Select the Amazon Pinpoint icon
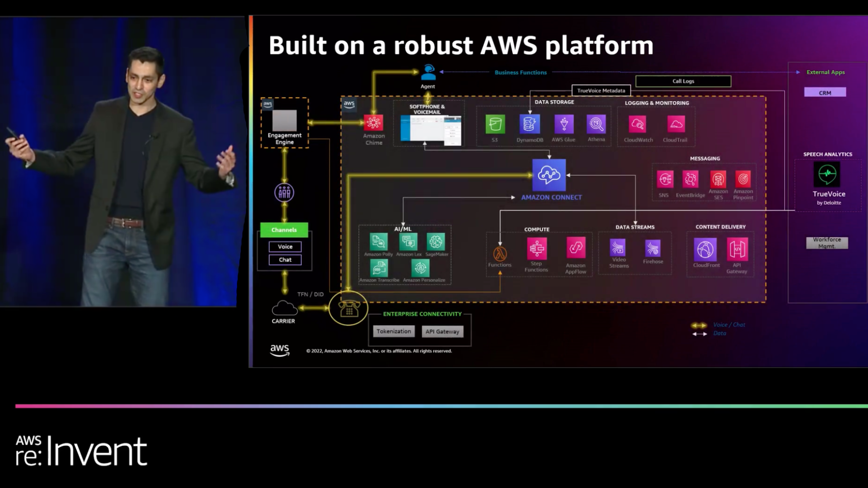Screen dimensions: 868x488 pos(743,179)
